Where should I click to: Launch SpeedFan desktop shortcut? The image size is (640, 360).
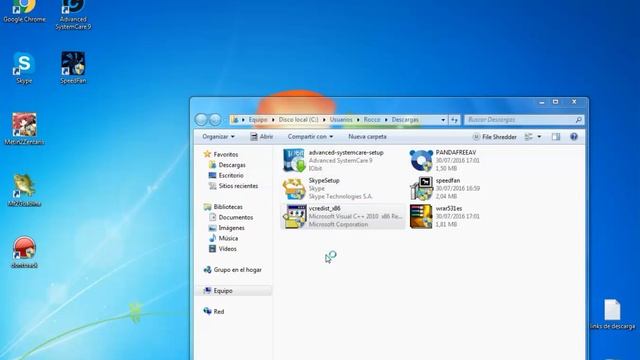point(73,68)
